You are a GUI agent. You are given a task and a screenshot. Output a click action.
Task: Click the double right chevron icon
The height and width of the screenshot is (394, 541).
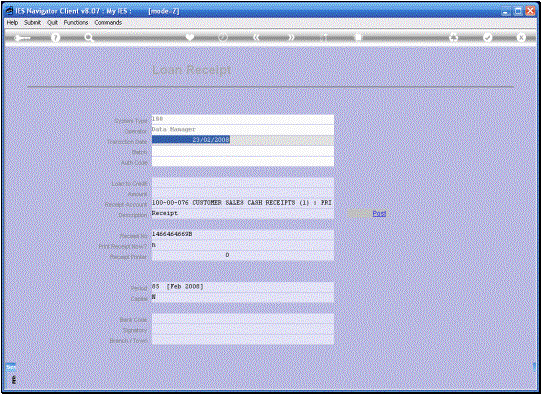click(x=291, y=37)
